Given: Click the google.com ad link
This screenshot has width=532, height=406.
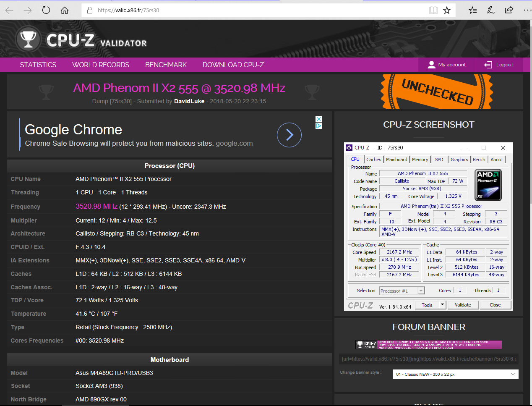Looking at the screenshot, I should [x=234, y=144].
